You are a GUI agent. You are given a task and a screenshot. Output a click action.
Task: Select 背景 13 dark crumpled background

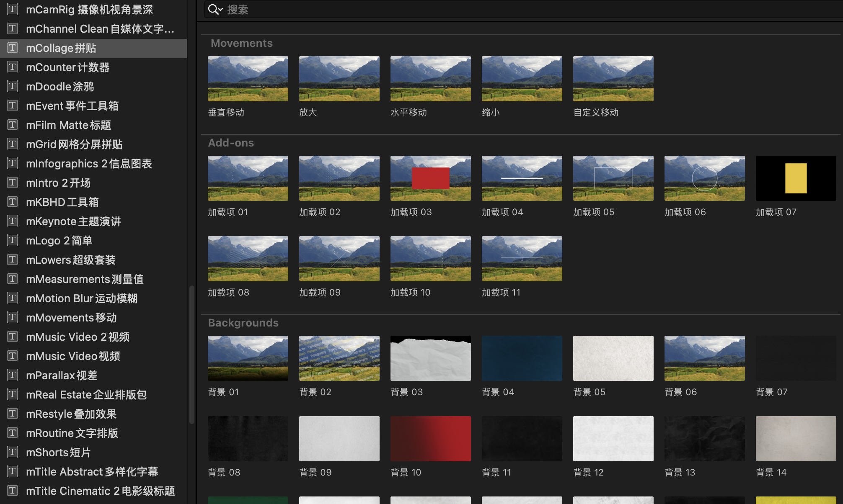[x=705, y=439]
